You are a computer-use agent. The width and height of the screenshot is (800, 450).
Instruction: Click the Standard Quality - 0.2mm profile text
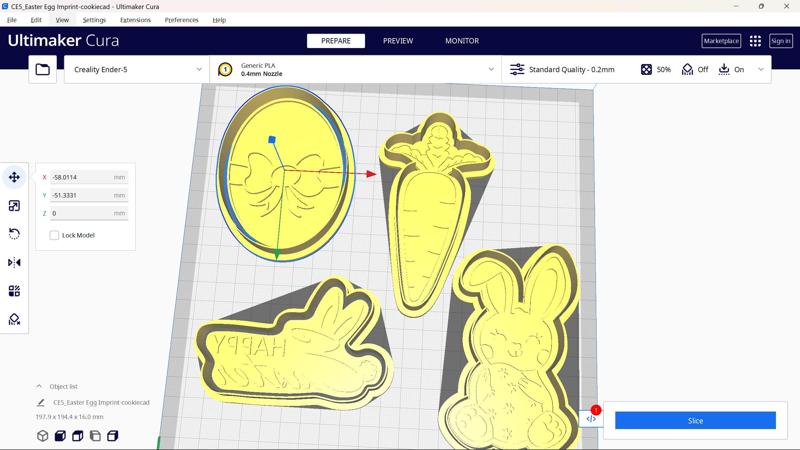[x=571, y=69]
